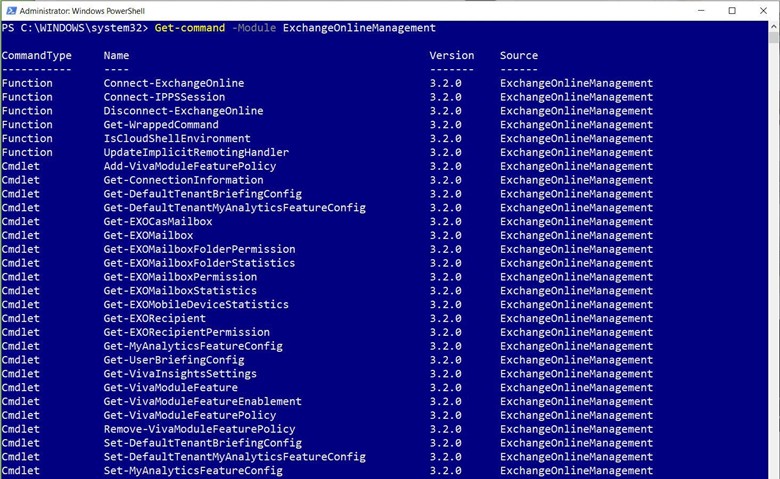Click Get-EXORecipientPermission entry
780x479 pixels.
(x=187, y=332)
